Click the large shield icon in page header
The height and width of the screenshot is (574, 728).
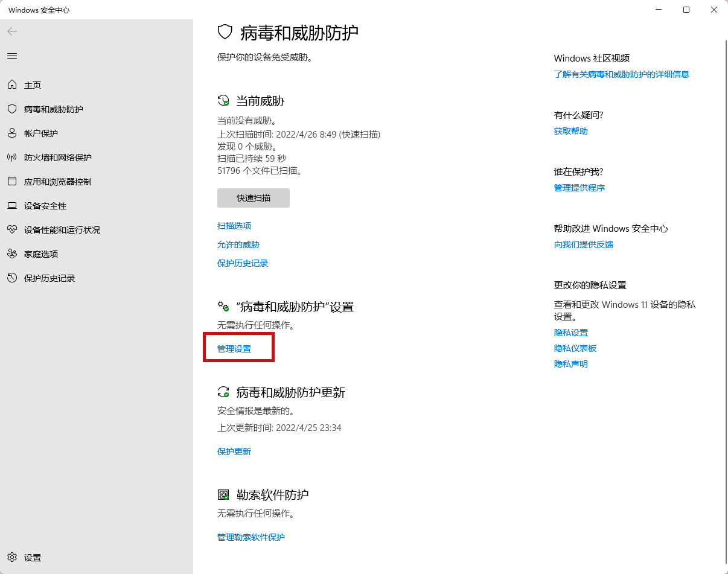(225, 32)
